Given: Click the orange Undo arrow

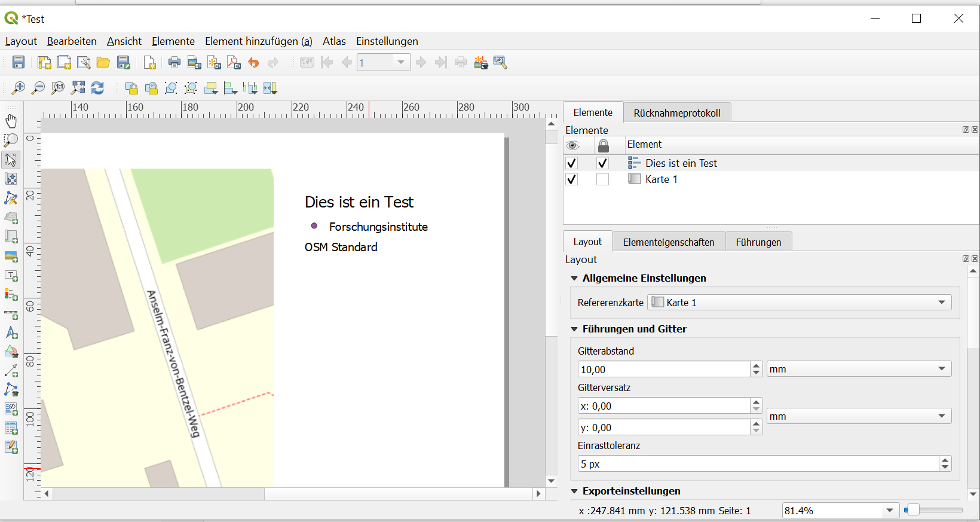Looking at the screenshot, I should tap(253, 62).
